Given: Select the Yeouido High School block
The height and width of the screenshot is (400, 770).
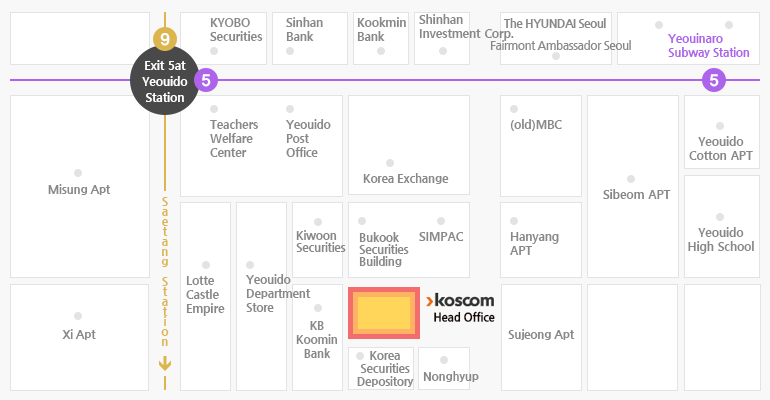Looking at the screenshot, I should pos(722,226).
